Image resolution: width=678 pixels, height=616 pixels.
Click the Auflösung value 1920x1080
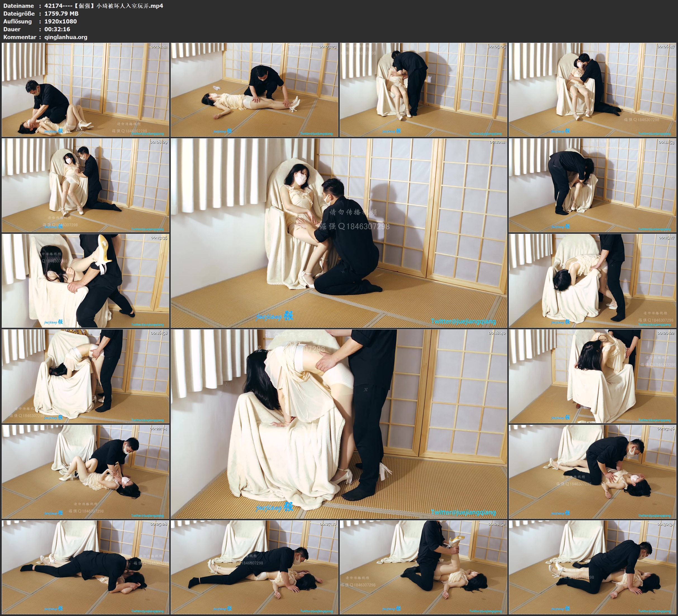pyautogui.click(x=61, y=22)
